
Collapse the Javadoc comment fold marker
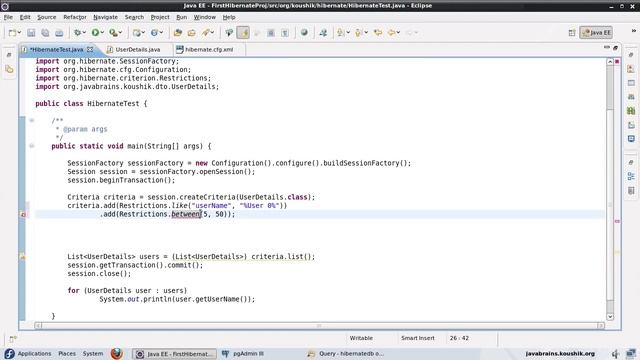(x=31, y=120)
